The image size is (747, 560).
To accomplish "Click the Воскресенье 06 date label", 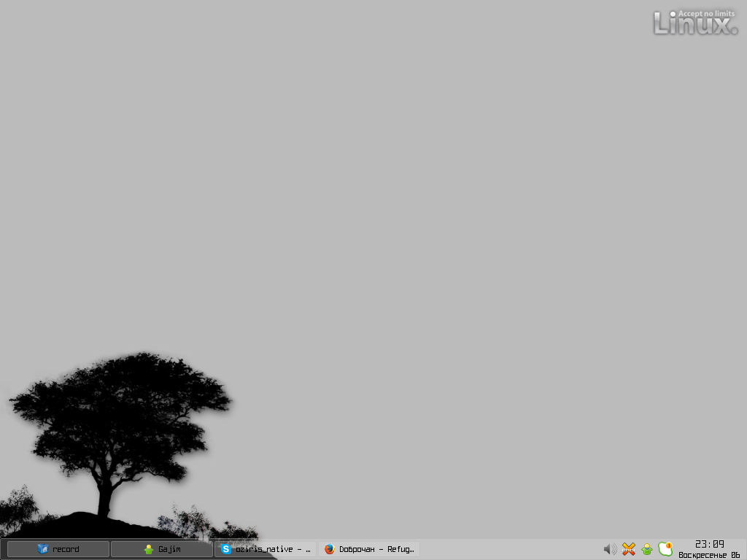I will 709,555.
